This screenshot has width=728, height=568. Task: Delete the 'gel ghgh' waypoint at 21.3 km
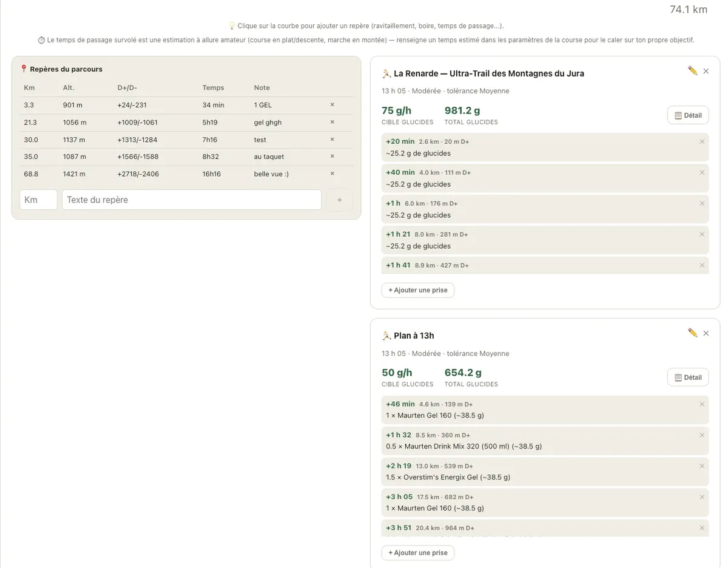pos(332,122)
